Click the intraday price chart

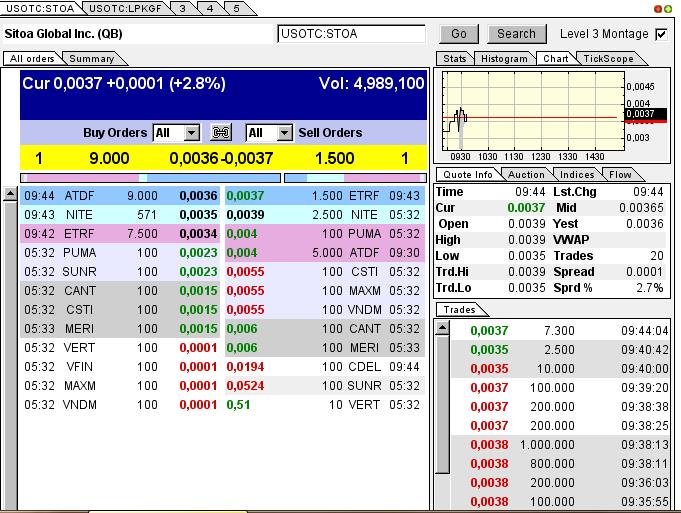530,115
